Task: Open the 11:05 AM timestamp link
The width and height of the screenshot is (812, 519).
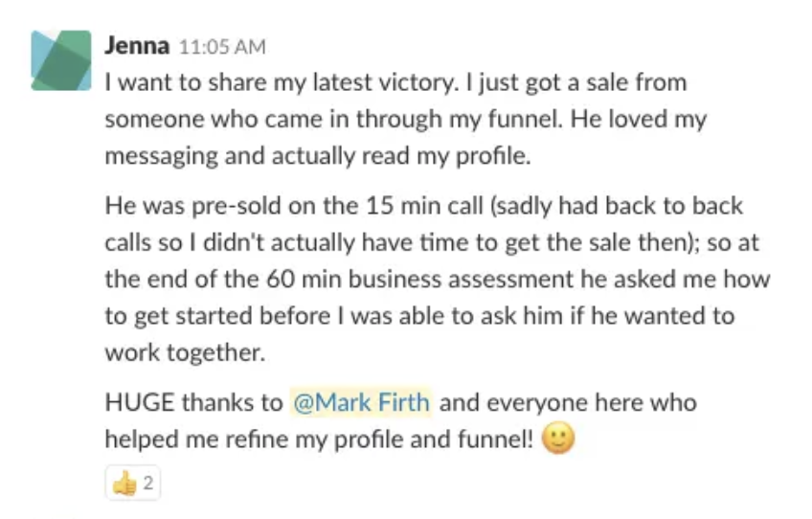Action: (222, 47)
